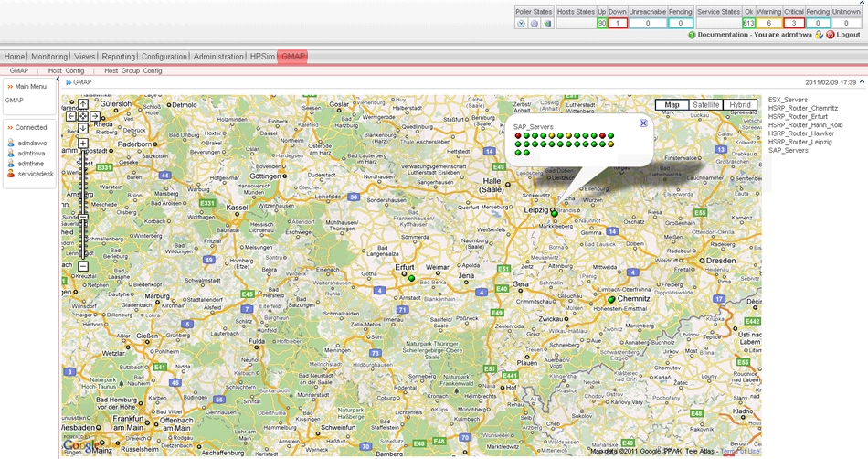Click the zoom slider handle on map

tap(82, 217)
